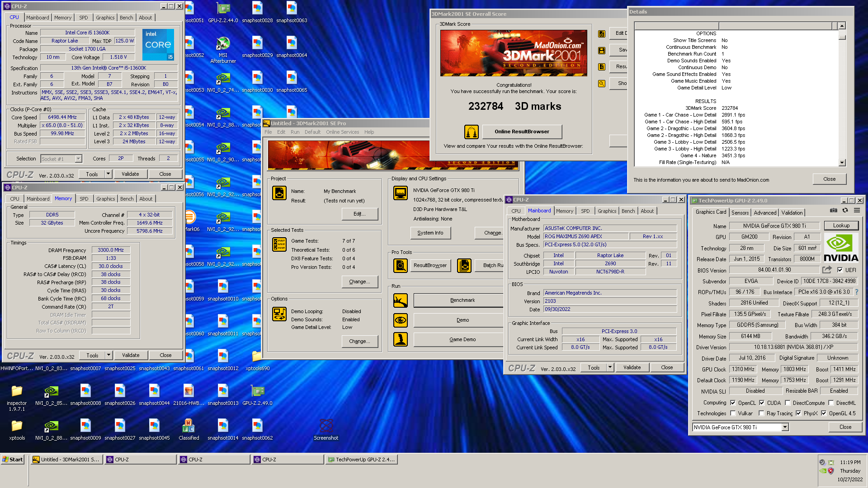Refresh GPU-Z data with reload icon

[x=845, y=211]
